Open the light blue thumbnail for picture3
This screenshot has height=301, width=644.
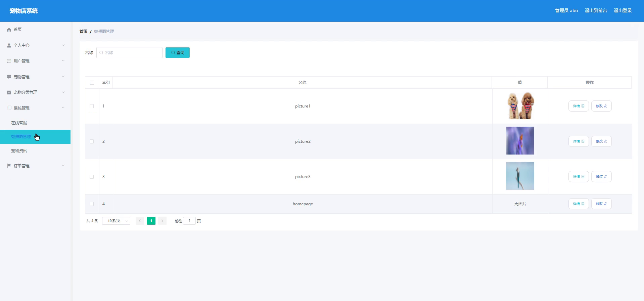520,176
